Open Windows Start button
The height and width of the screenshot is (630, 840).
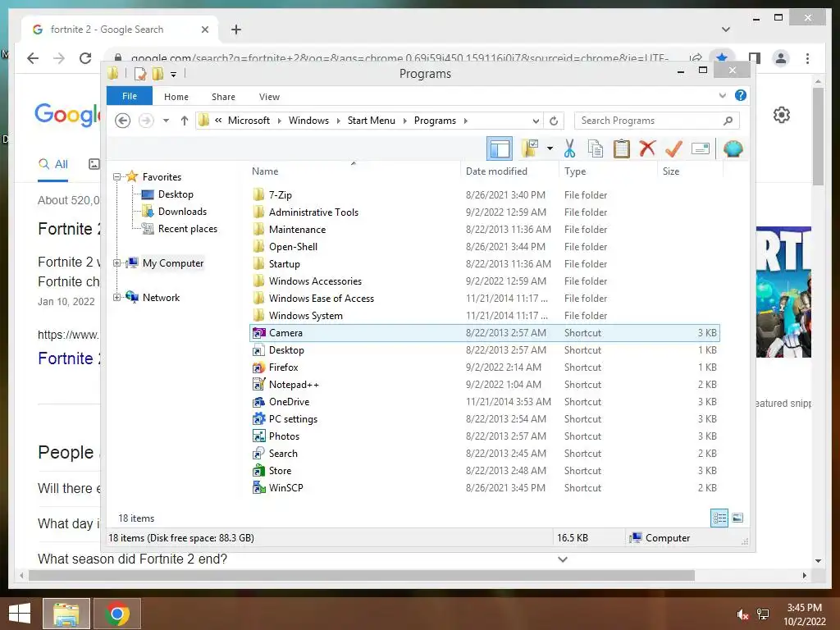point(20,614)
